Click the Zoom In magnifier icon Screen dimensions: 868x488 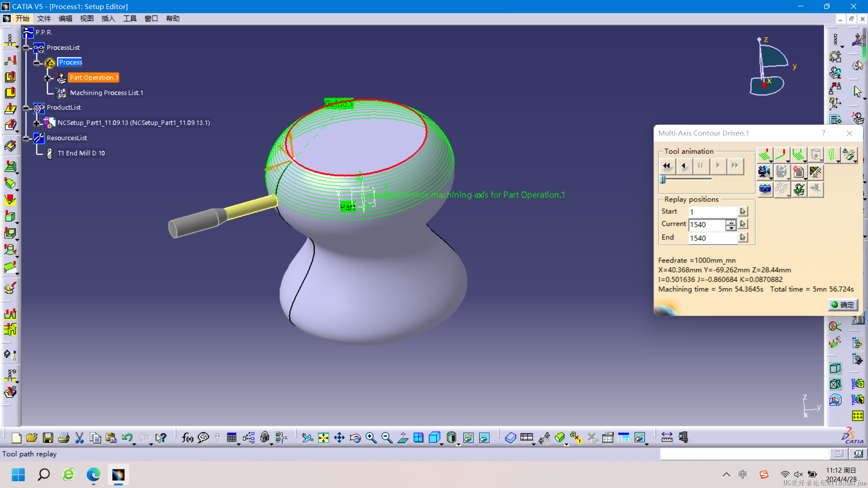click(x=371, y=437)
